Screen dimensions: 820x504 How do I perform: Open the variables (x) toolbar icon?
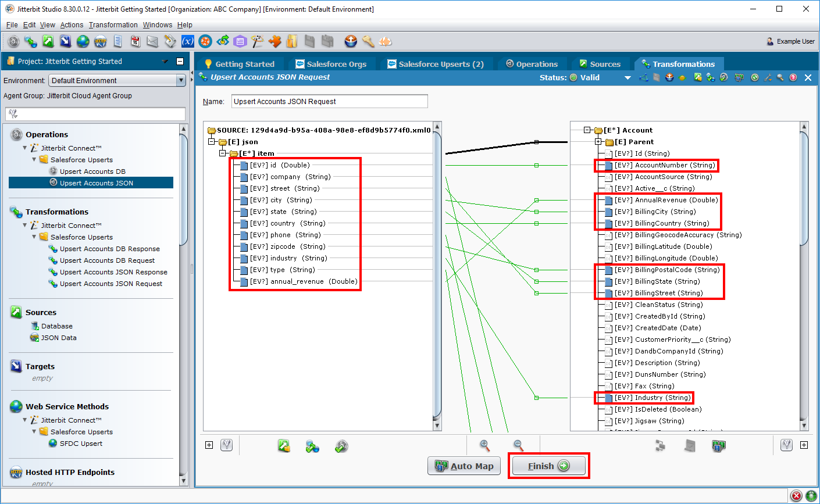(187, 41)
